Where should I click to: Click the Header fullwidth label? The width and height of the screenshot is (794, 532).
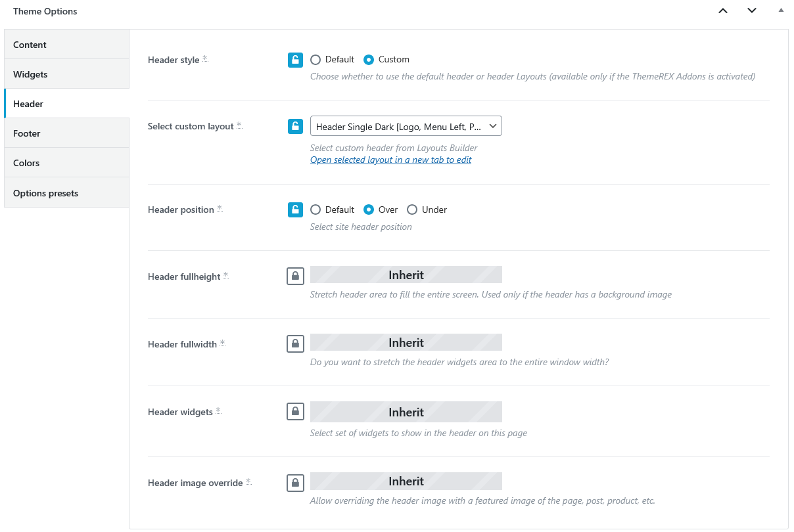pyautogui.click(x=182, y=344)
